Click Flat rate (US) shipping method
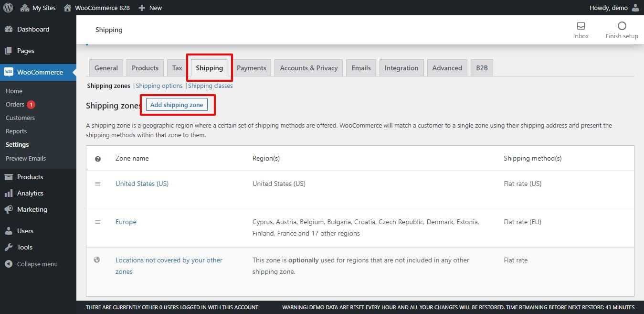 tap(523, 184)
